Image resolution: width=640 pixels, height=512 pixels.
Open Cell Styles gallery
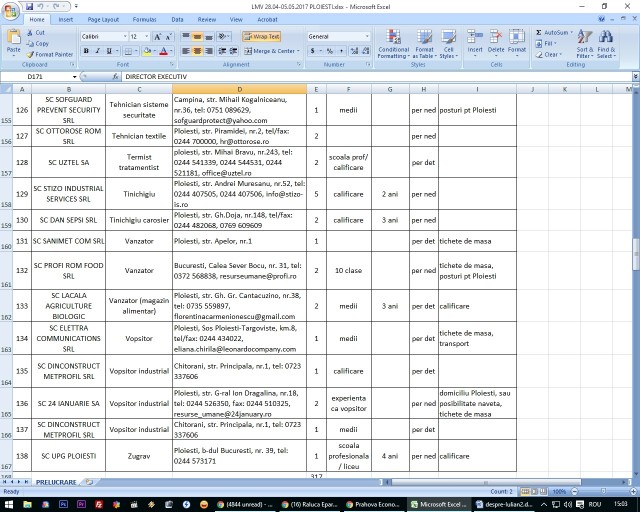pyautogui.click(x=449, y=44)
